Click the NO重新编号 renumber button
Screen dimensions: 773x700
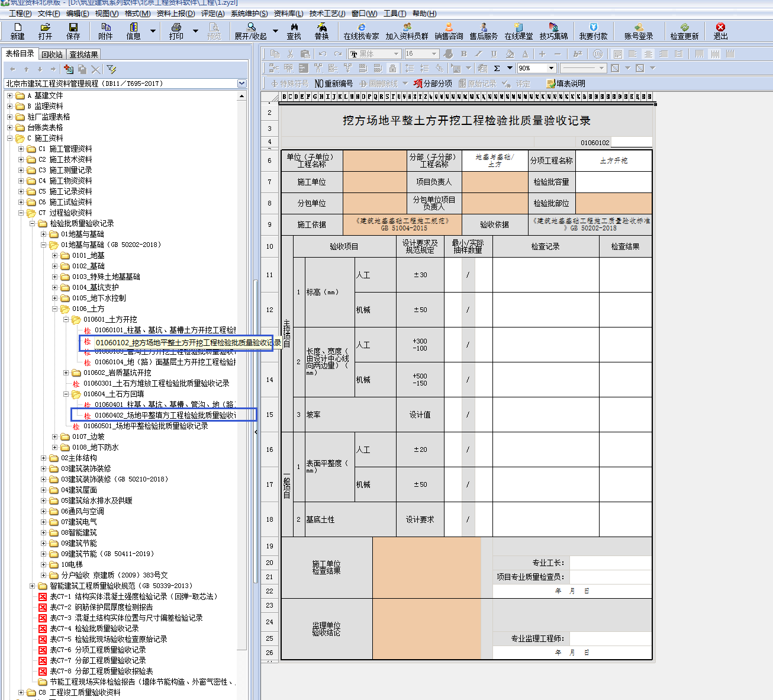(334, 84)
